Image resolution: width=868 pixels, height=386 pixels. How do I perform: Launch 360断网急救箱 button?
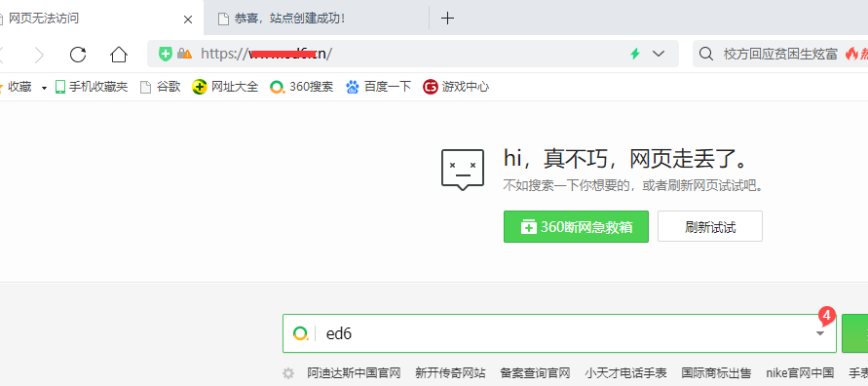tap(576, 226)
